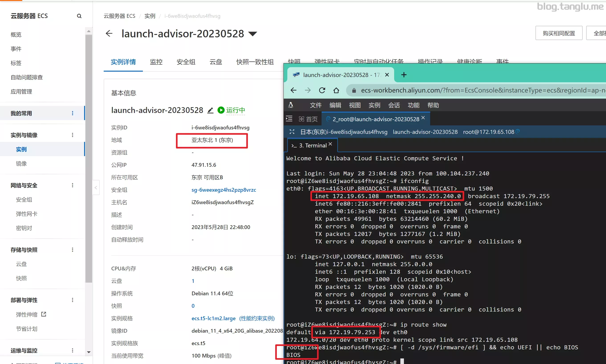Viewport: 606px width, 364px height.
Task: Click the back arrow beside instance title
Action: (x=109, y=33)
